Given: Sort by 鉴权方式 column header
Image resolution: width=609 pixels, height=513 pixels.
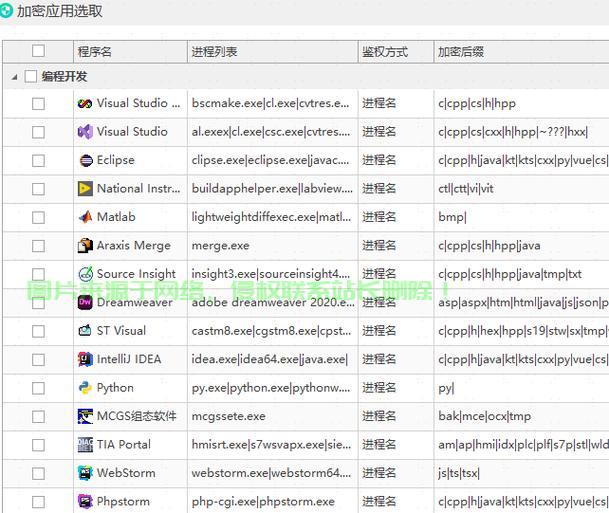Looking at the screenshot, I should tap(396, 51).
